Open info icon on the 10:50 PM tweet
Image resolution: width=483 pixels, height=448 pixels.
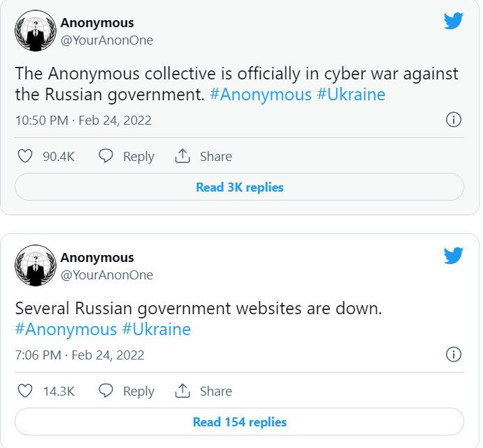453,120
